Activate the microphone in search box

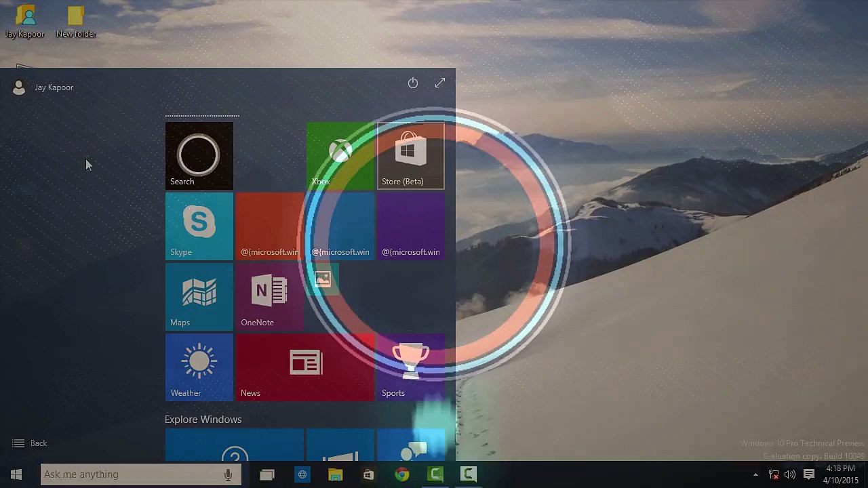[x=229, y=474]
